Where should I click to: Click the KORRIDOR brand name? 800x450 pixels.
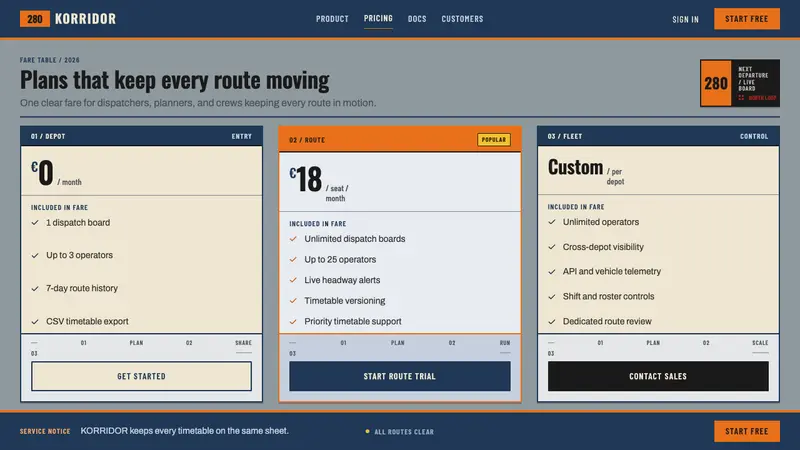click(85, 19)
